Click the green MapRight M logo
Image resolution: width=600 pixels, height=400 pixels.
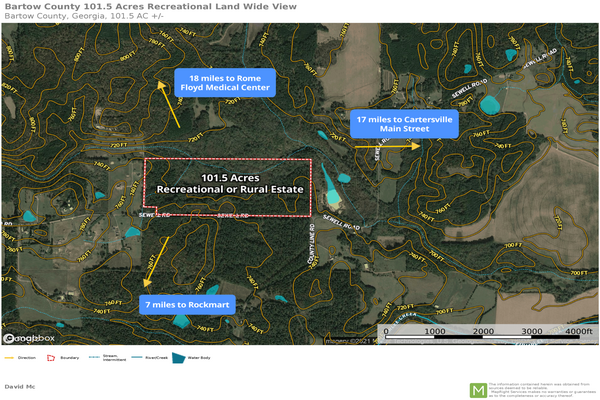tap(478, 389)
